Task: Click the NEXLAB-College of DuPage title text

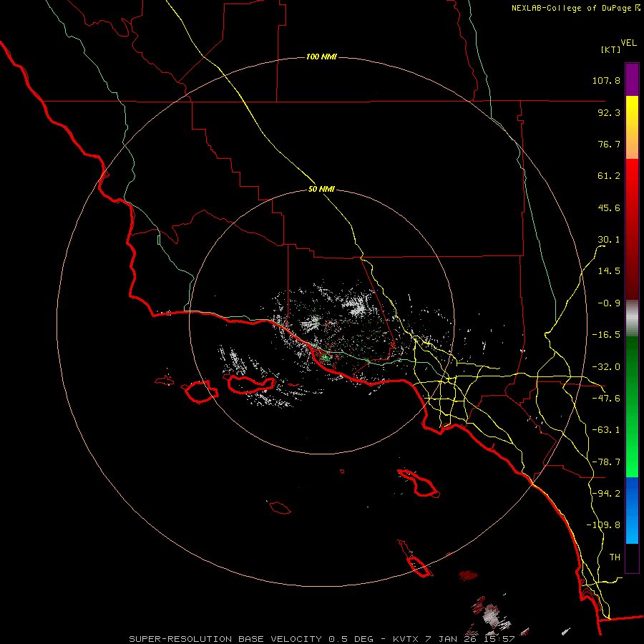Action: (575, 8)
